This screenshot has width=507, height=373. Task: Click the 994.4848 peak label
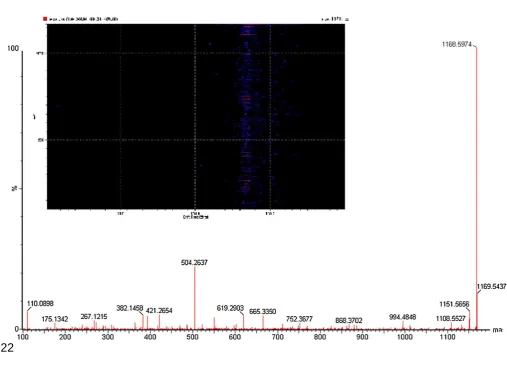tap(402, 317)
